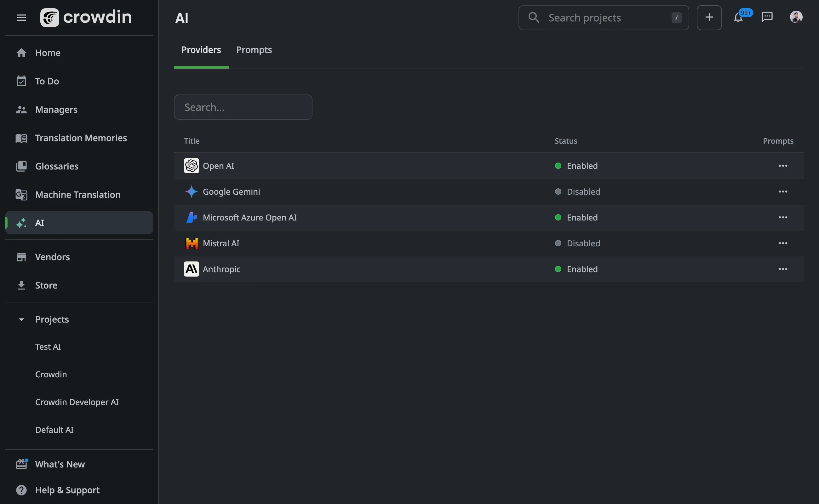The image size is (819, 504).
Task: Select the Providers tab
Action: [x=201, y=50]
